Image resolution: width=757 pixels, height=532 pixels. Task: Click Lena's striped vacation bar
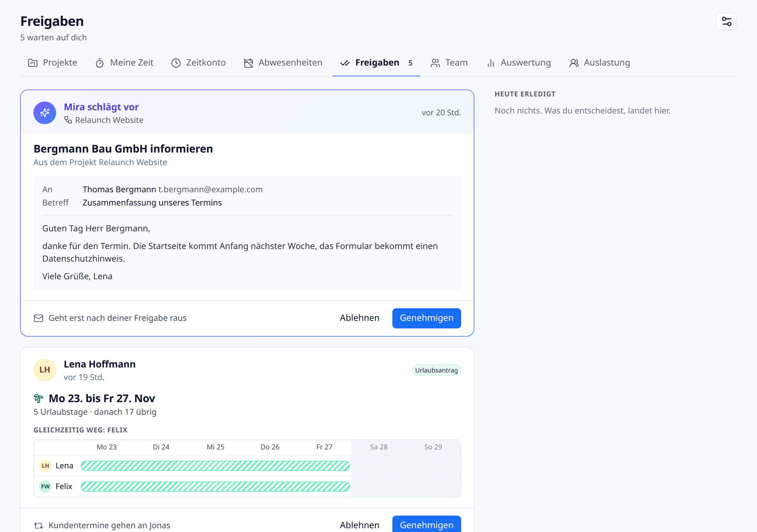point(215,465)
